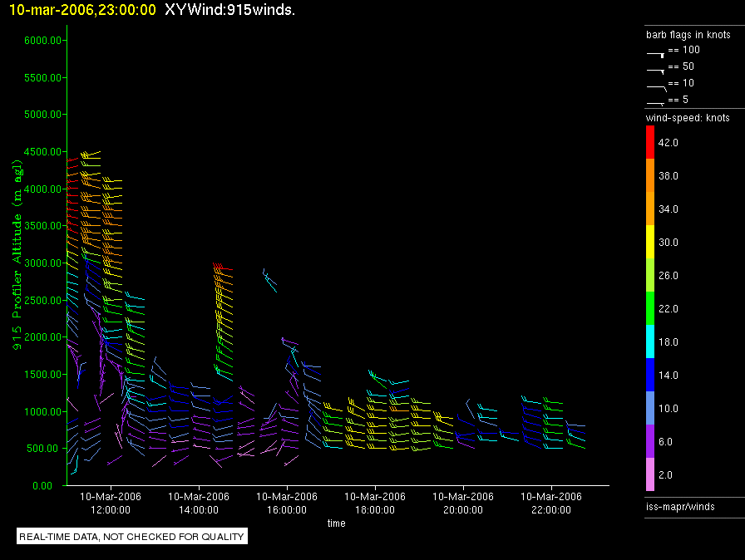
Task: Select the 22:00:00 time axis label
Action: click(550, 502)
